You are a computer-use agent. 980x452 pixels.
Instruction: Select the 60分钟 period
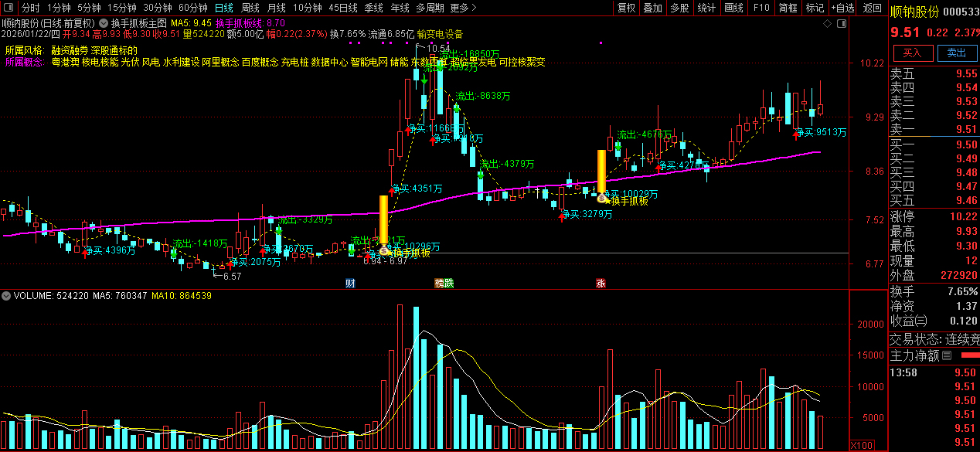(x=193, y=8)
